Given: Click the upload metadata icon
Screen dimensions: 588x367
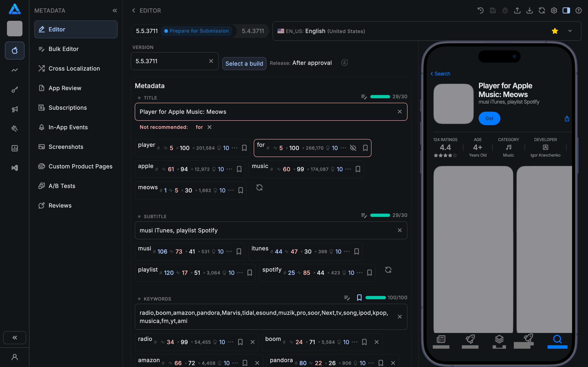Looking at the screenshot, I should [517, 10].
